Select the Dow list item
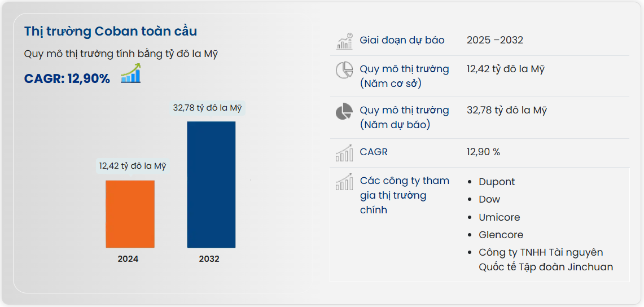 pyautogui.click(x=489, y=199)
